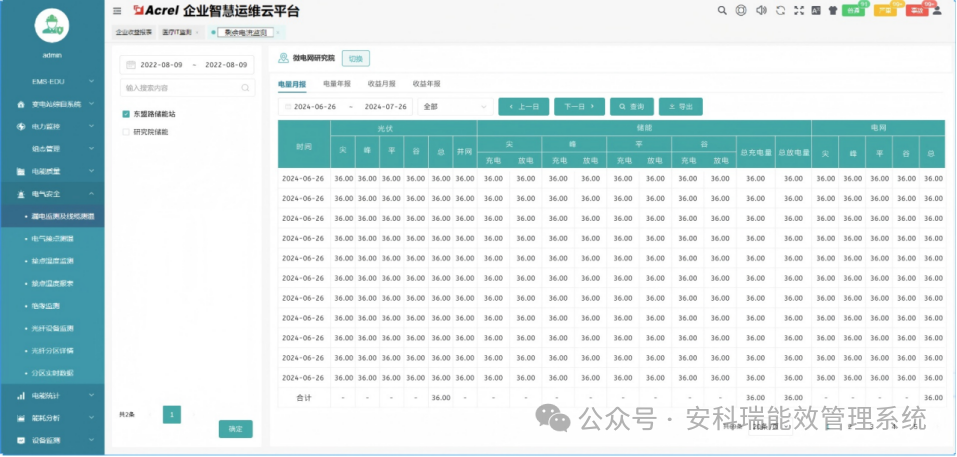
Task: Click the red alarm badge in top bar
Action: pos(917,10)
